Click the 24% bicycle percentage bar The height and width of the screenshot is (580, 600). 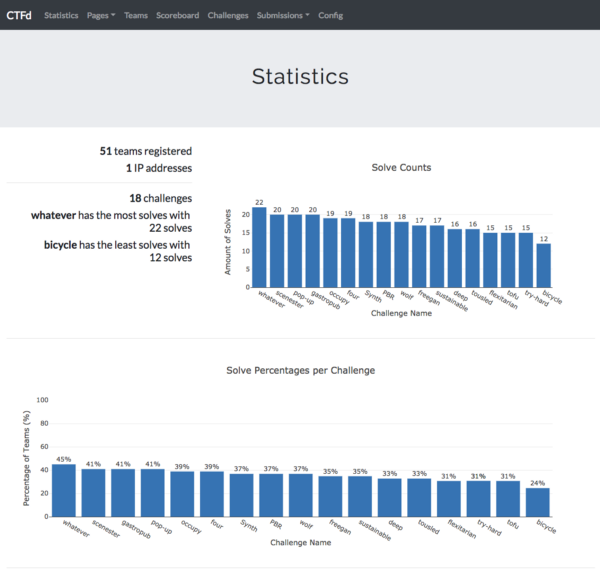click(538, 503)
